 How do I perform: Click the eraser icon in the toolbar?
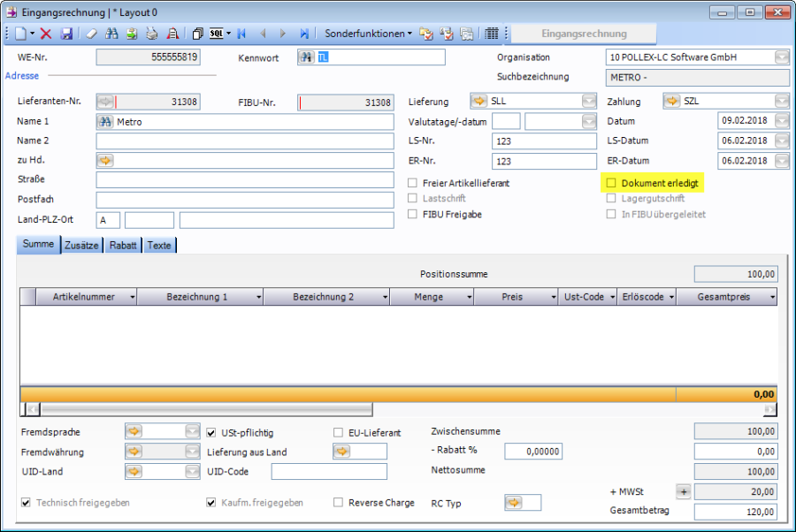pyautogui.click(x=91, y=34)
